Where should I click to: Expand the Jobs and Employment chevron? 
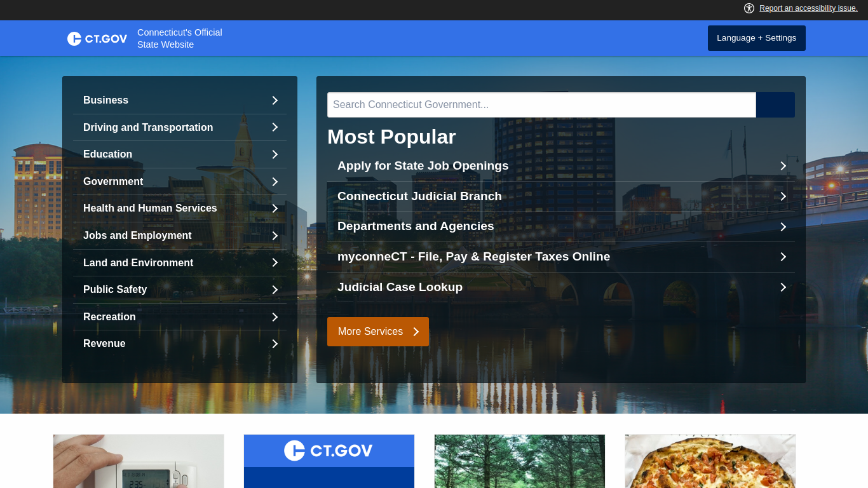point(275,236)
